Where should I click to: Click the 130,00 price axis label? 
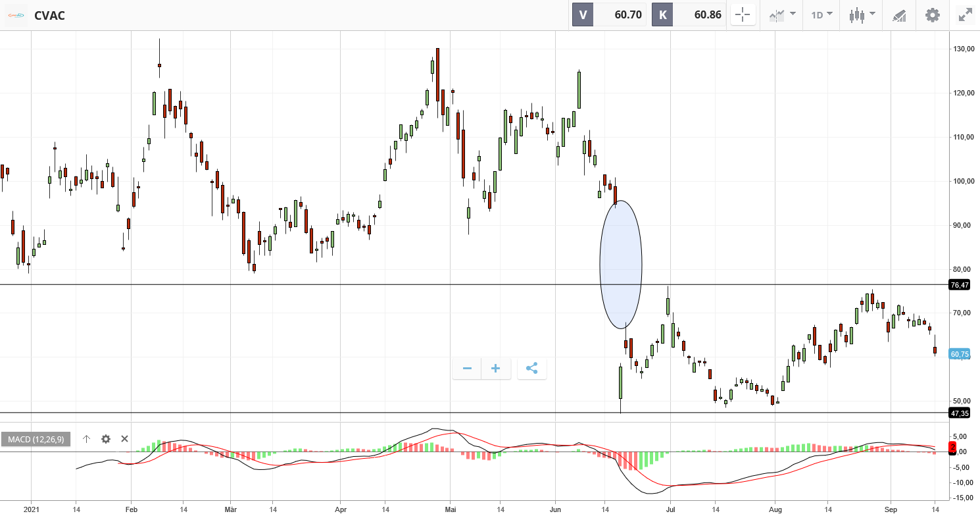tap(964, 49)
